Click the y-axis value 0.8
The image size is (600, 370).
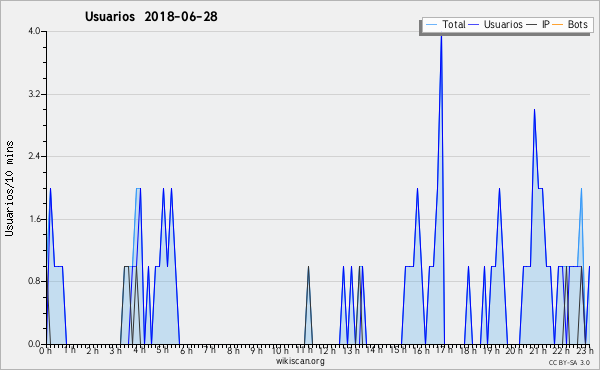[x=34, y=281]
